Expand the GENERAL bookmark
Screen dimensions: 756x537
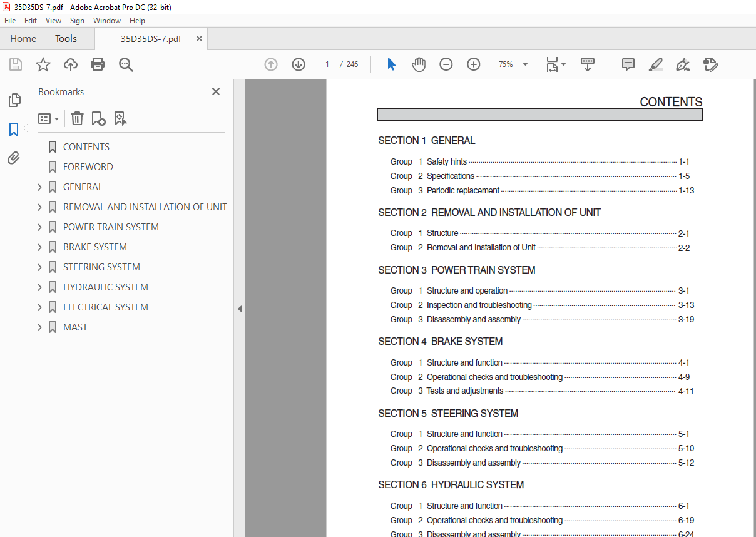point(39,187)
